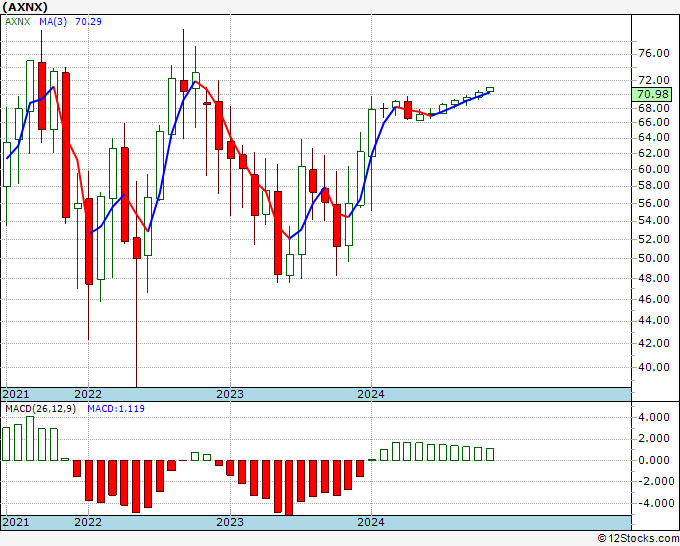Click 2024 on the price chart timeline
Image resolution: width=680 pixels, height=546 pixels.
(x=371, y=394)
